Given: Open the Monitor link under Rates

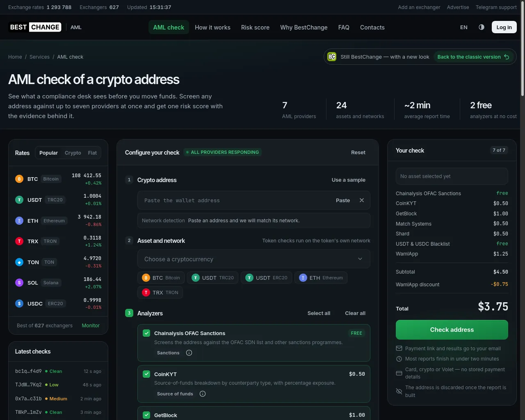Looking at the screenshot, I should 91,325.
